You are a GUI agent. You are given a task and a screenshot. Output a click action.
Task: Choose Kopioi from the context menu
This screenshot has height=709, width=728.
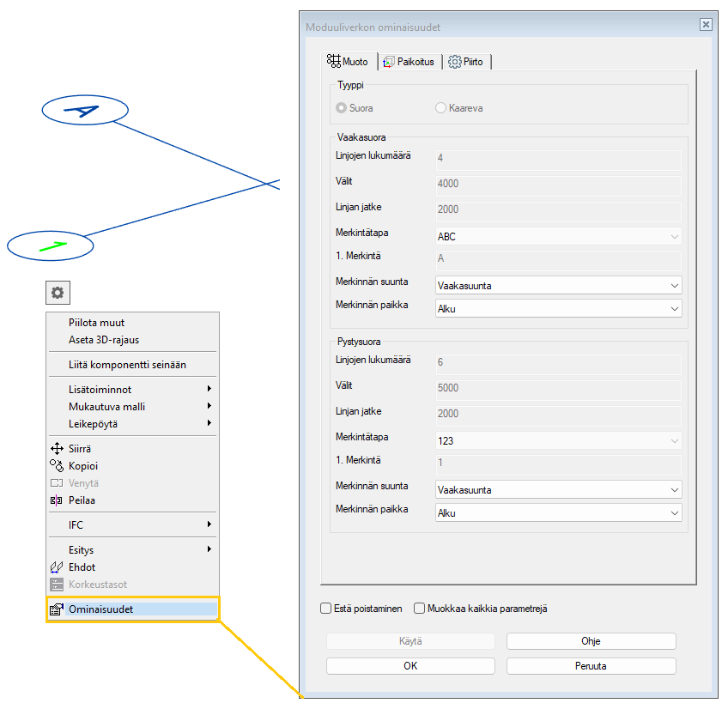click(133, 466)
